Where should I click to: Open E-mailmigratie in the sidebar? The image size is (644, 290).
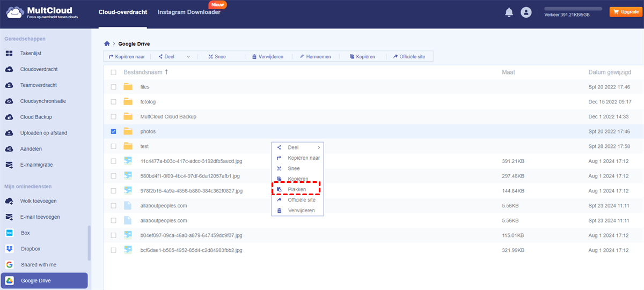coord(36,165)
